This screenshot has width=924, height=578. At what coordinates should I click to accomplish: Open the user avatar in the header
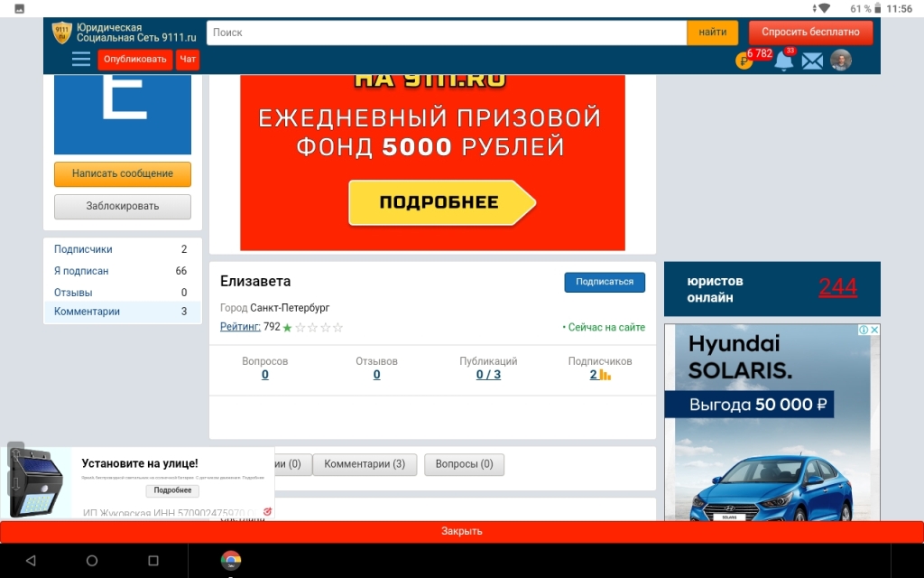(841, 61)
